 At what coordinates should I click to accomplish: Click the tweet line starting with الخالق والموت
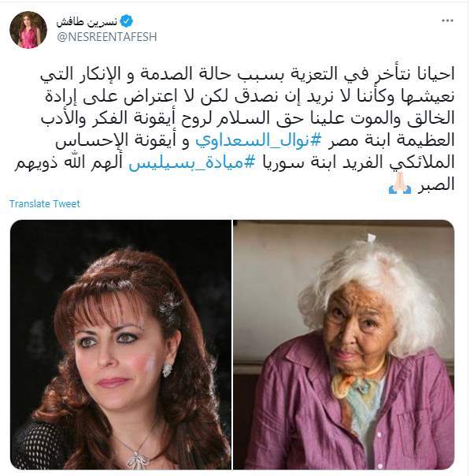248,118
